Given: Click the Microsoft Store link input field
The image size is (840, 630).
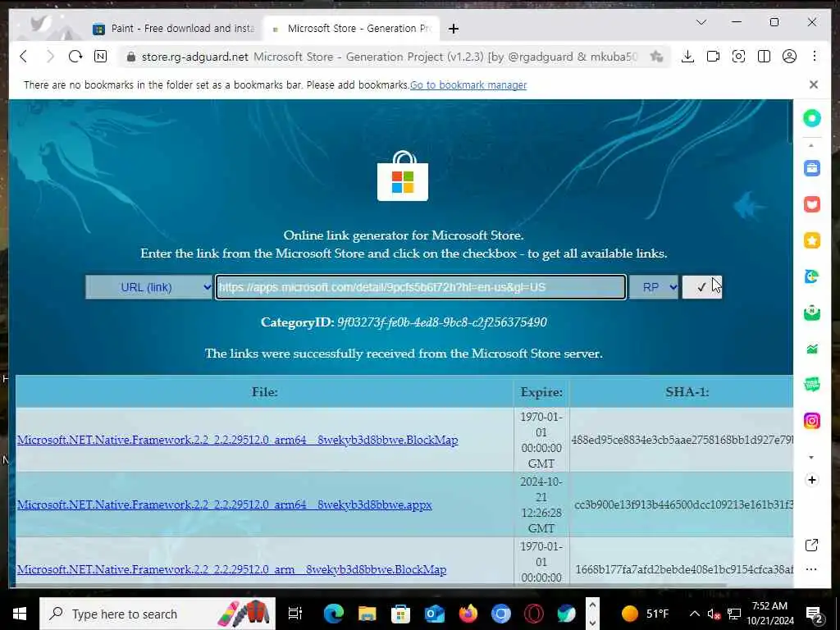Looking at the screenshot, I should pos(421,287).
